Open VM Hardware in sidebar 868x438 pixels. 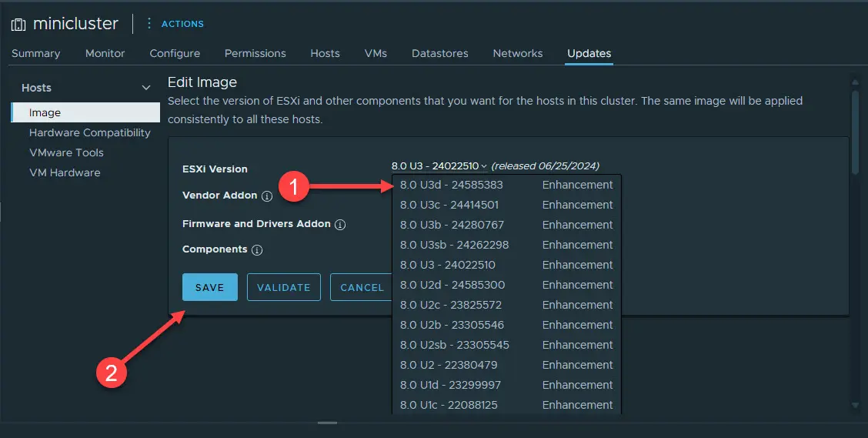(x=65, y=172)
